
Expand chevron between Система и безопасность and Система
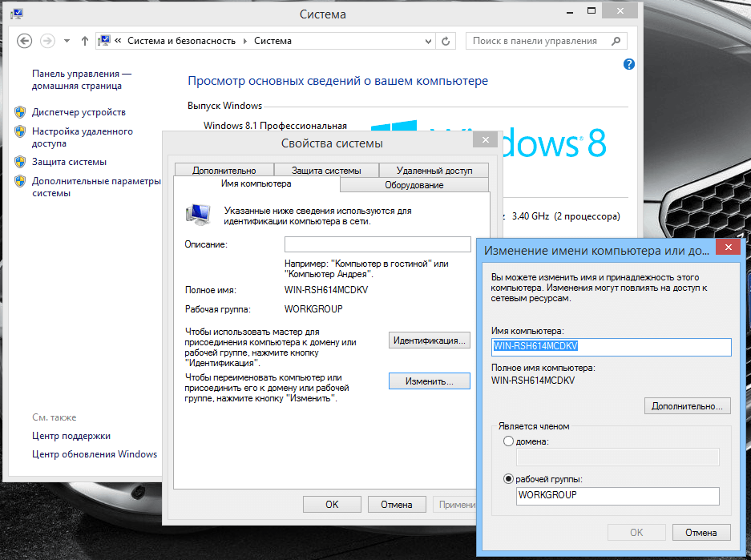[x=244, y=42]
